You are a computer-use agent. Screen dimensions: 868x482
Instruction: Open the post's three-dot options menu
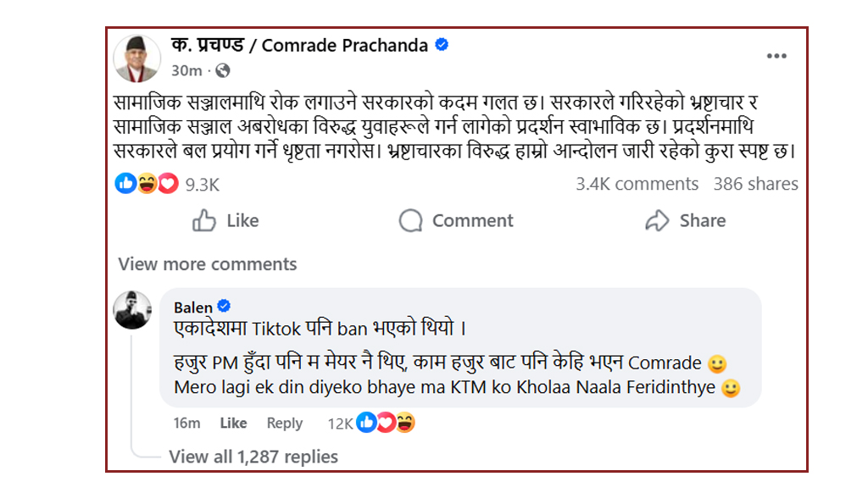point(776,56)
